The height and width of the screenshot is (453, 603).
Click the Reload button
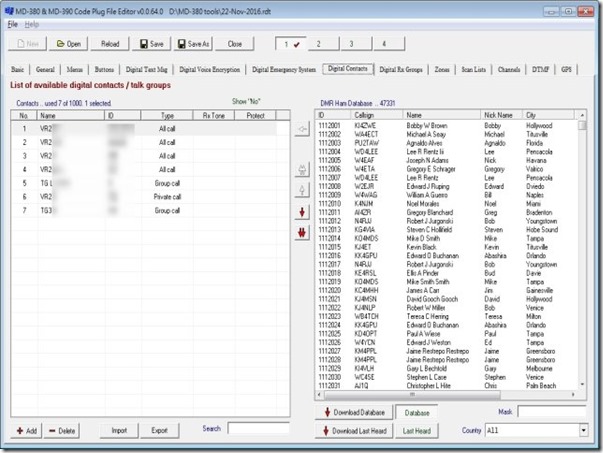[110, 44]
